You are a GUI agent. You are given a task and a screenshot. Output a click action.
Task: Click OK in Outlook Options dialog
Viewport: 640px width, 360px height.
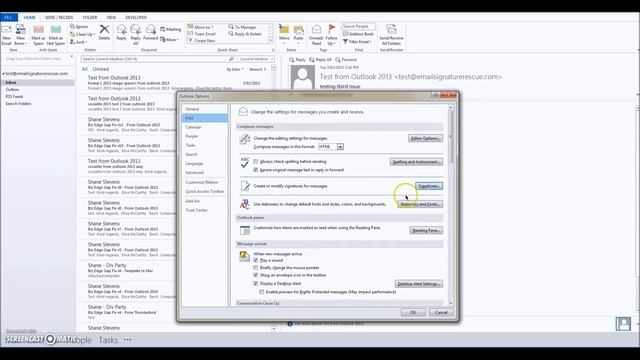(x=413, y=312)
